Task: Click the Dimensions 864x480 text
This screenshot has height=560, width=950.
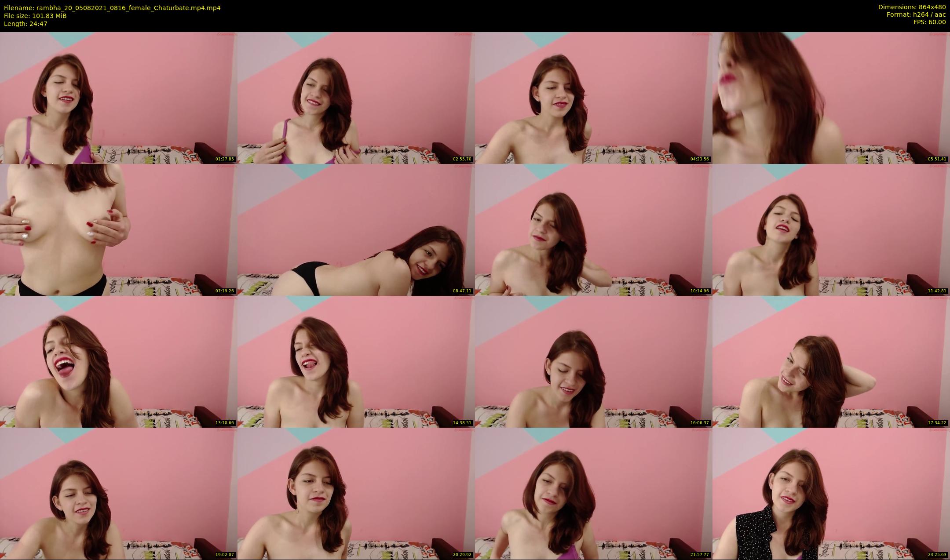Action: [x=912, y=7]
